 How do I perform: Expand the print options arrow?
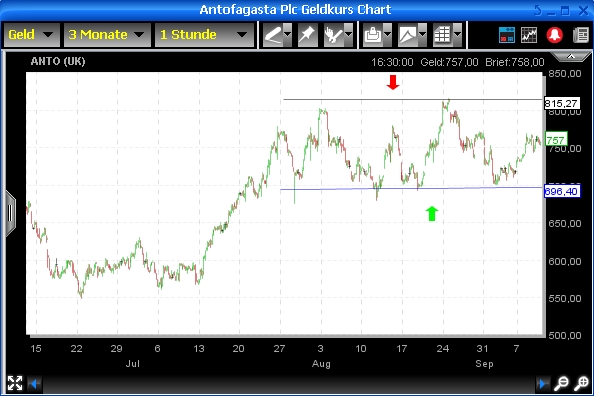(388, 35)
